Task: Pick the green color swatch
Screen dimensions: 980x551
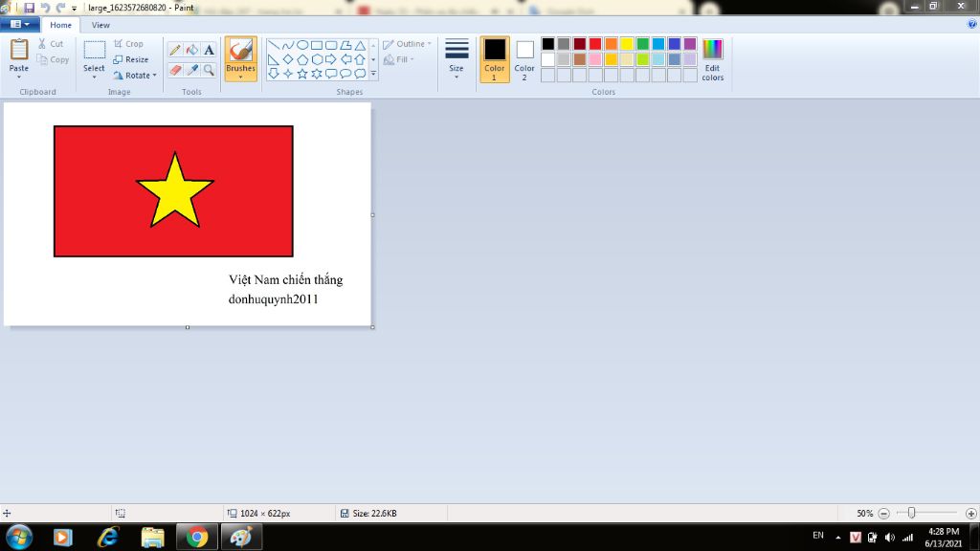Action: point(642,44)
